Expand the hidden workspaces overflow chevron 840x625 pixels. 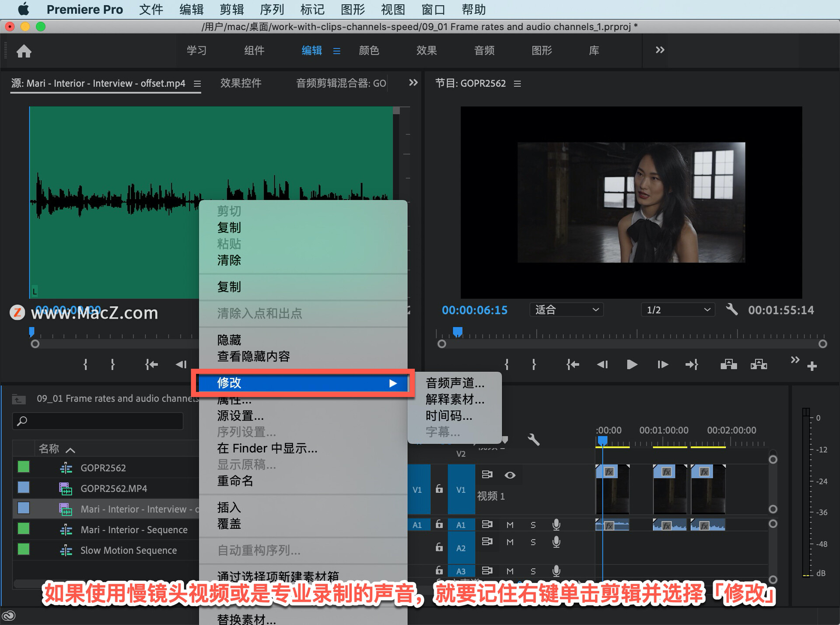coord(660,50)
